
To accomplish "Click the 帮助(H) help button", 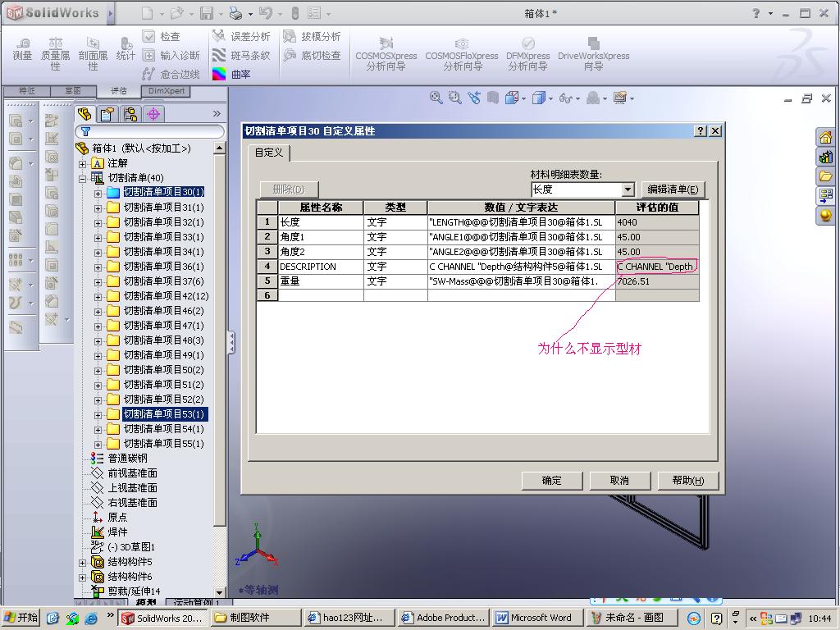I will 688,481.
